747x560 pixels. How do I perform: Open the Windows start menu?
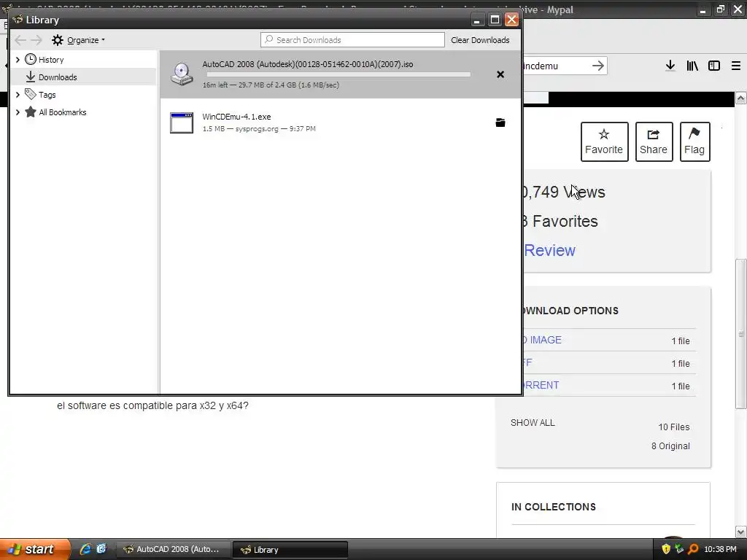pos(35,549)
